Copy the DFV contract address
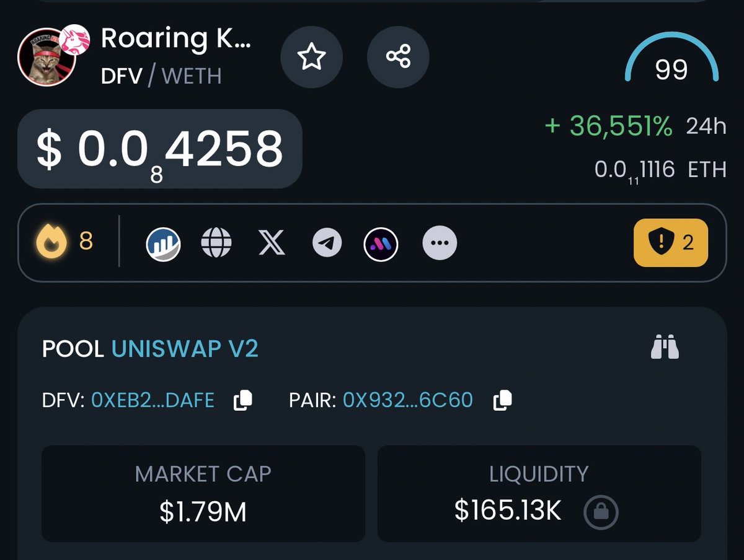744x560 pixels. 242,401
